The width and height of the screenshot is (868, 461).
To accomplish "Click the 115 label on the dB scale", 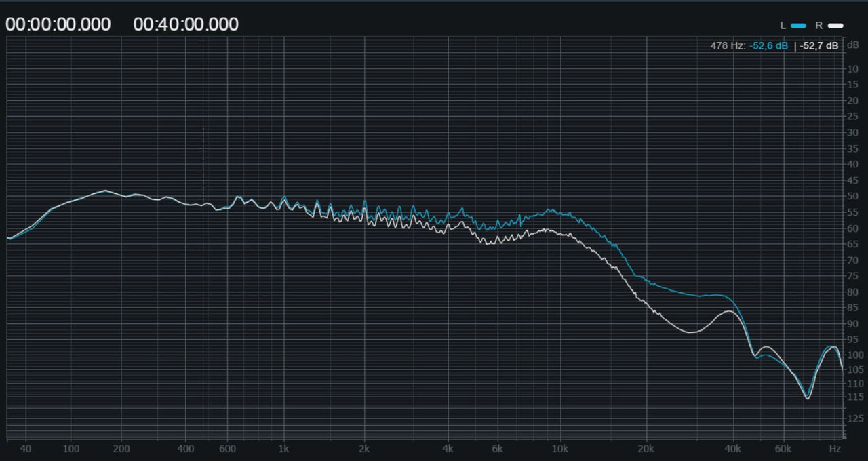I will [855, 397].
